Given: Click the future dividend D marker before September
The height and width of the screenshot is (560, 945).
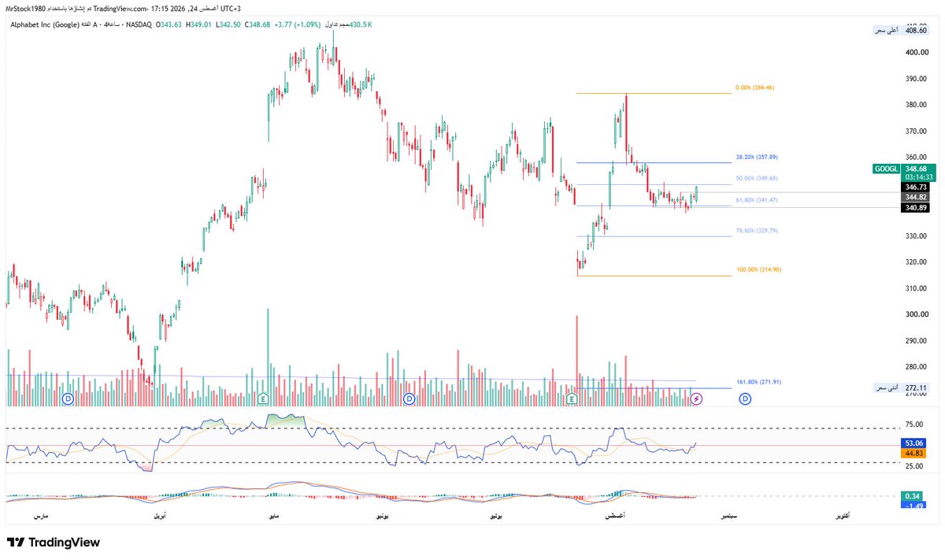Looking at the screenshot, I should tap(745, 399).
